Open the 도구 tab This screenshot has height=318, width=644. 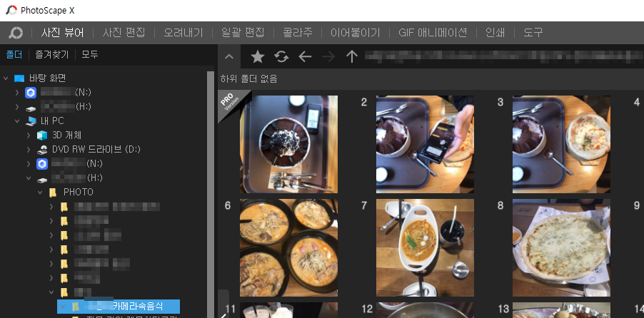point(533,33)
